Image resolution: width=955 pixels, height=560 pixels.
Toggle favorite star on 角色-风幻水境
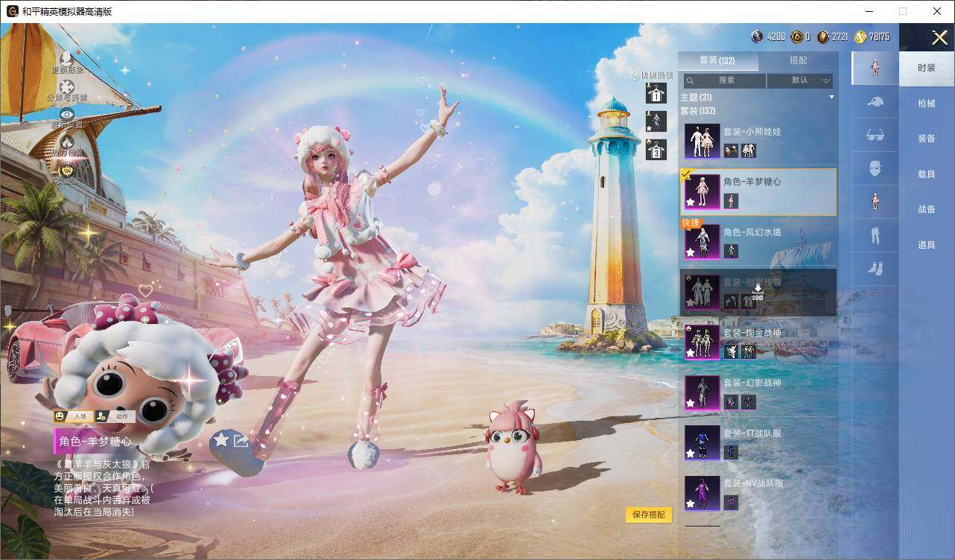691,253
